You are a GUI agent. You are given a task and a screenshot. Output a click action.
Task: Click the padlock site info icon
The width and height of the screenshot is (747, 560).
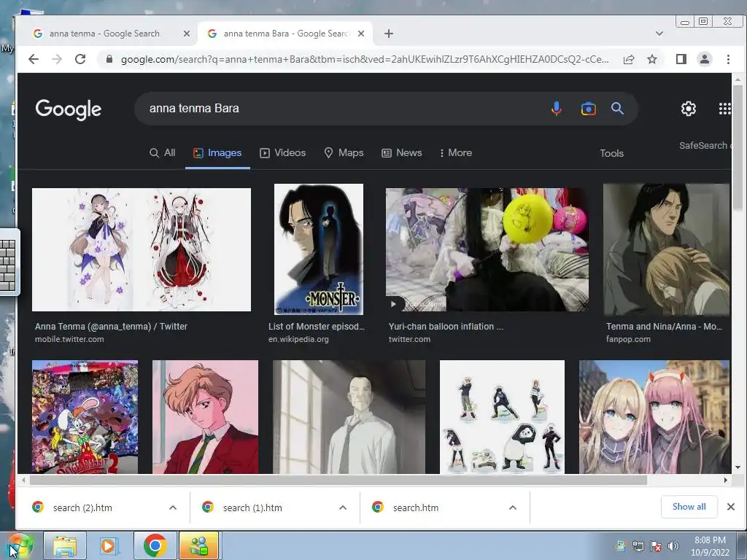coord(109,59)
